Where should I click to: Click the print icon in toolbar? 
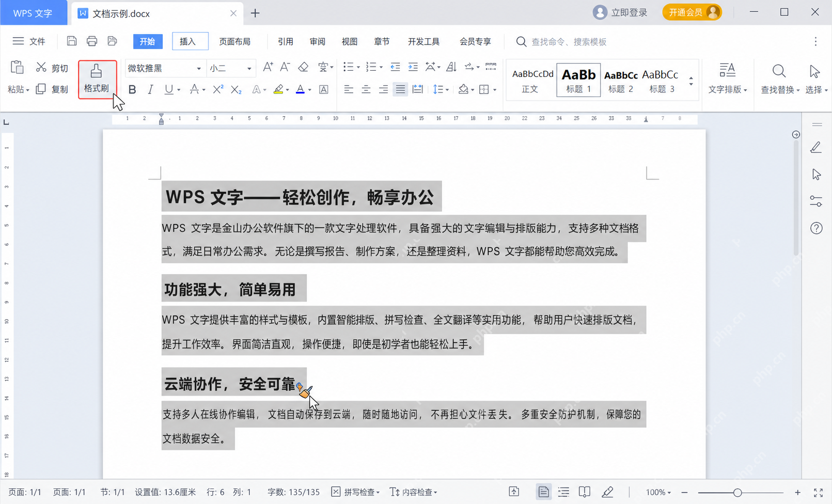(x=92, y=41)
